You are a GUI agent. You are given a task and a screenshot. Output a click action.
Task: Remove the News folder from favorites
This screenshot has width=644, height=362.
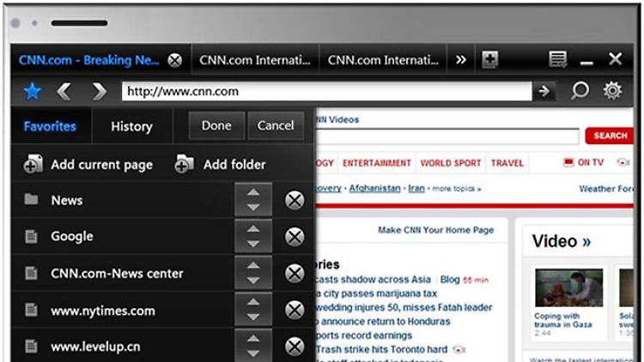tap(295, 201)
